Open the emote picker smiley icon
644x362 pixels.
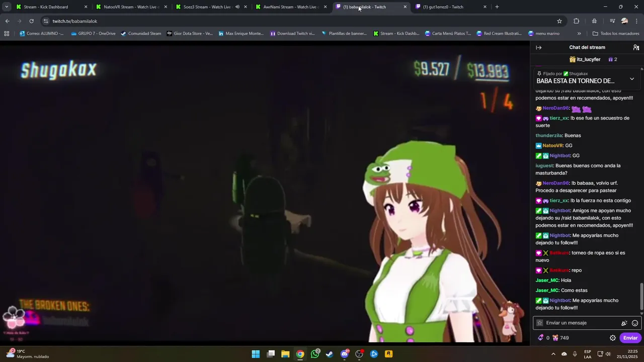[635, 323]
